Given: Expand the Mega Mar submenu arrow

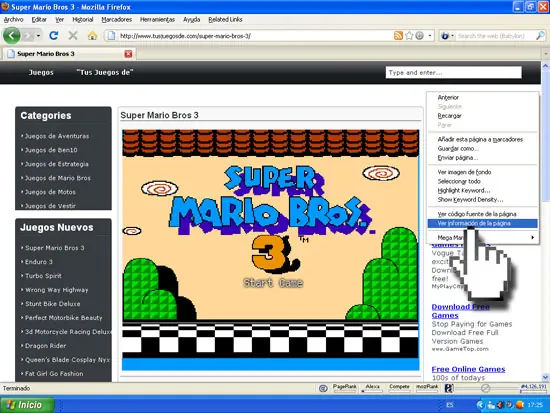Looking at the screenshot, I should click(x=532, y=238).
